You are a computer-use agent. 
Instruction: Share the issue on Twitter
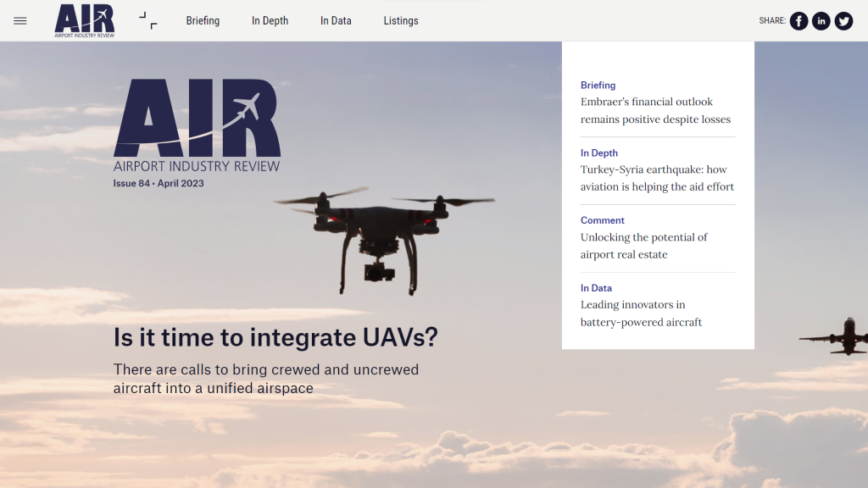click(x=843, y=21)
